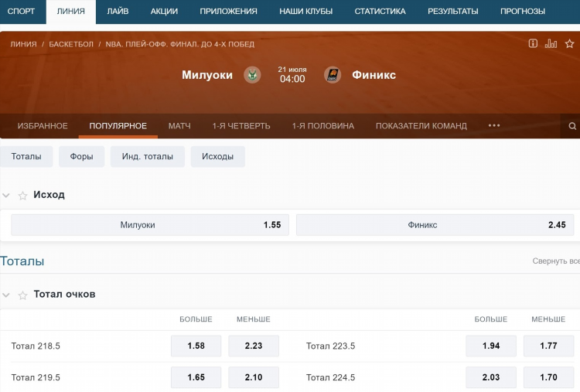Select Тотал 223.5 меньше odds 1.77
Image resolution: width=580 pixels, height=392 pixels.
click(x=548, y=346)
